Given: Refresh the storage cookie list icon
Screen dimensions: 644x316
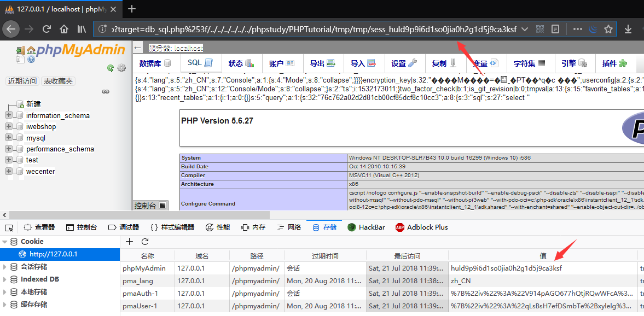Looking at the screenshot, I should pyautogui.click(x=144, y=241).
